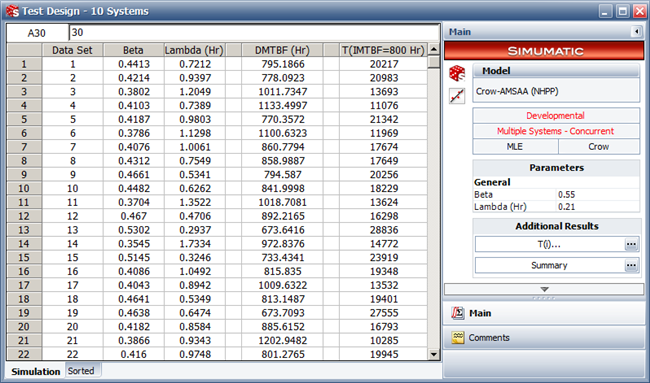The width and height of the screenshot is (650, 383).
Task: Click the cell showing 27555
Action: click(x=383, y=313)
